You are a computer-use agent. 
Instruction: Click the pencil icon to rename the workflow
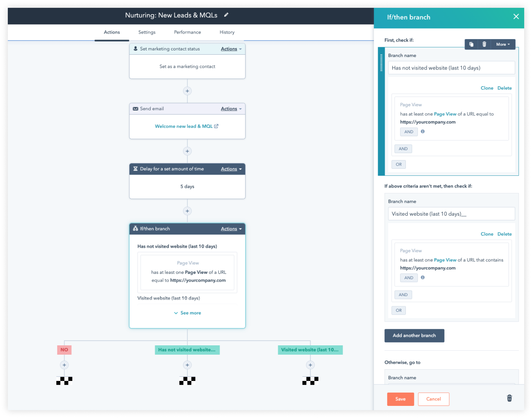pyautogui.click(x=226, y=15)
